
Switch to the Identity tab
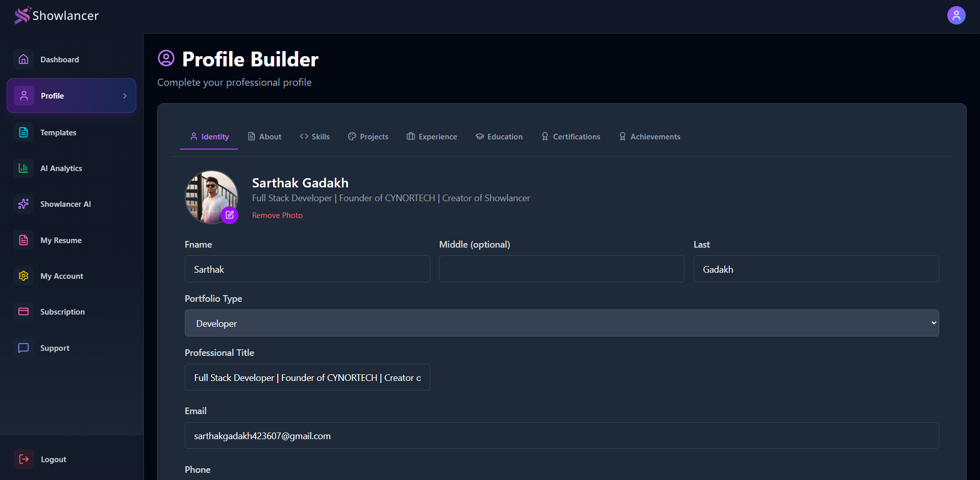pos(209,137)
